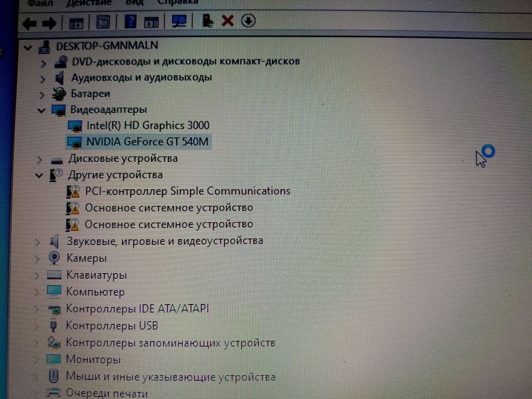532x399 pixels.
Task: Select first Основное системное устройство entry
Action: tap(169, 207)
